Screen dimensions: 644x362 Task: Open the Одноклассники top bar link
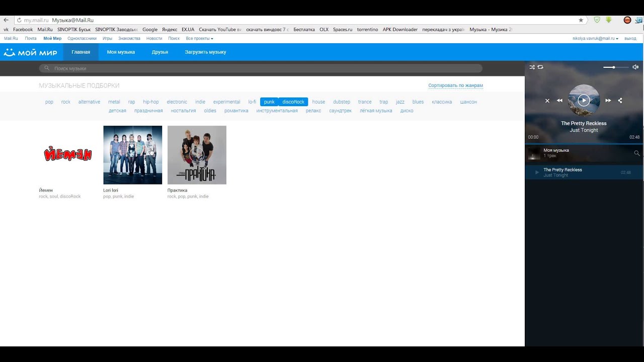click(x=82, y=39)
